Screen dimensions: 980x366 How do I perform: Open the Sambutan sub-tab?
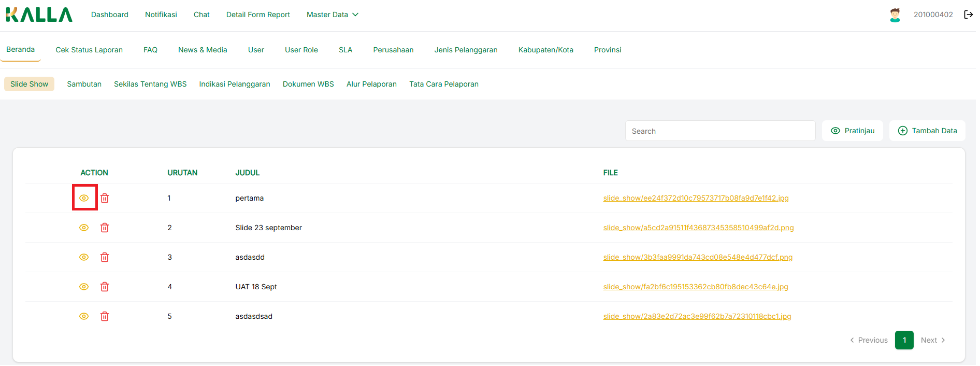point(84,84)
